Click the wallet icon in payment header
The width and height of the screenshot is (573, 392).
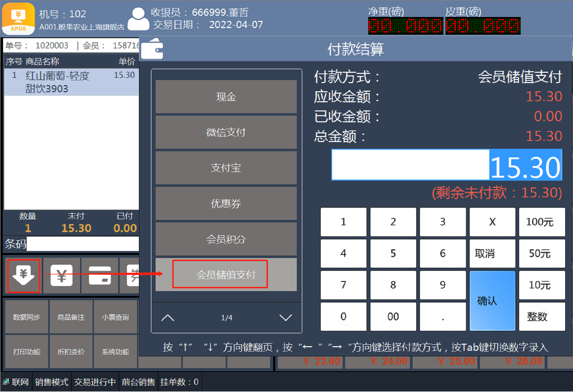click(x=152, y=49)
